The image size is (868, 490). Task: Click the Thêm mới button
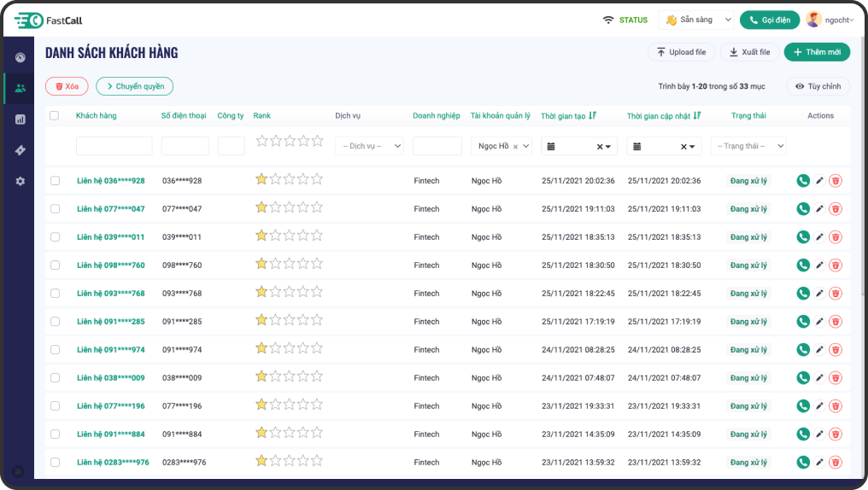[x=817, y=52]
